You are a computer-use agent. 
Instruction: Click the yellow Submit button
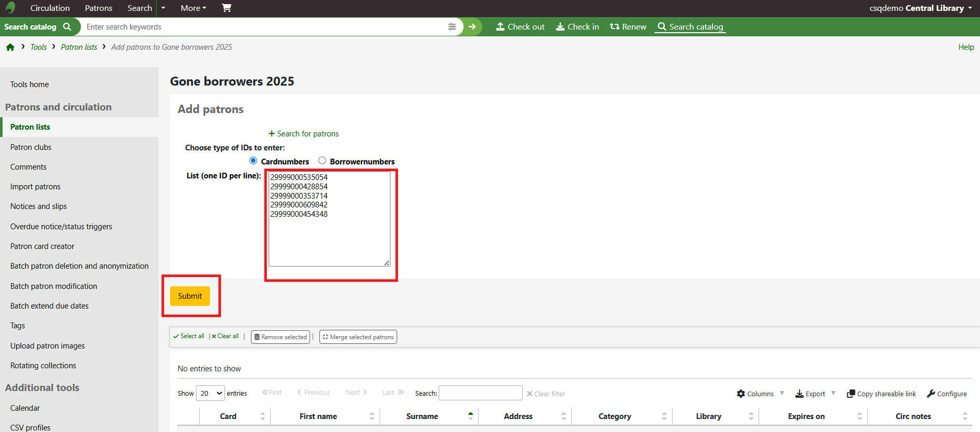coord(190,296)
